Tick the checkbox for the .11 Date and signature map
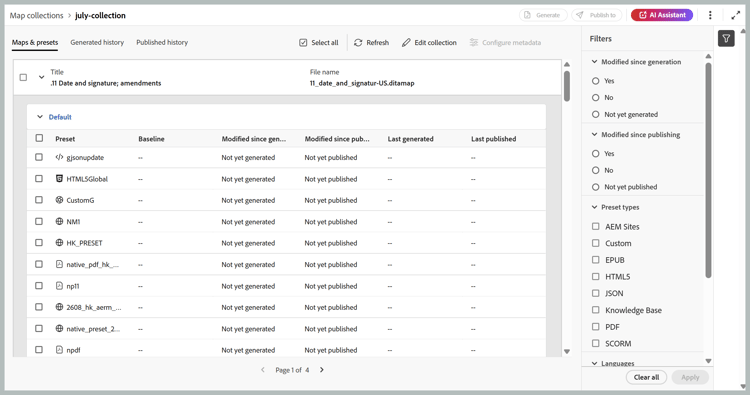 23,77
